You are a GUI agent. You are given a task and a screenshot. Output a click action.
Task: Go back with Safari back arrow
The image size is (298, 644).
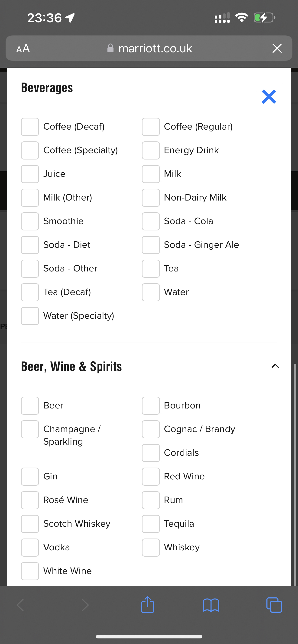click(20, 605)
